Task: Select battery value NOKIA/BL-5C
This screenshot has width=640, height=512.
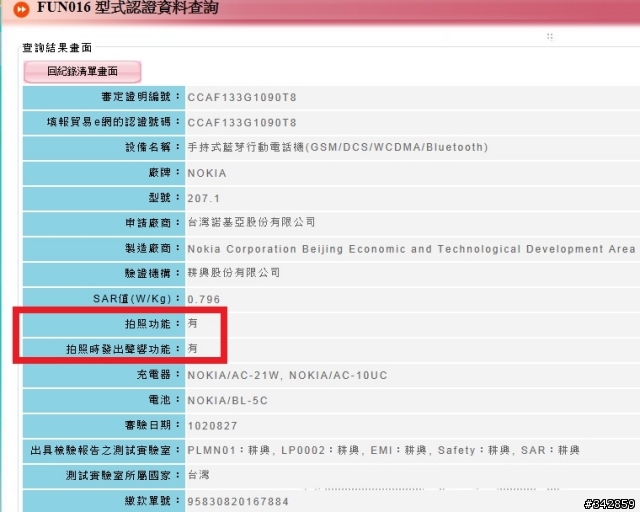Action: (227, 401)
